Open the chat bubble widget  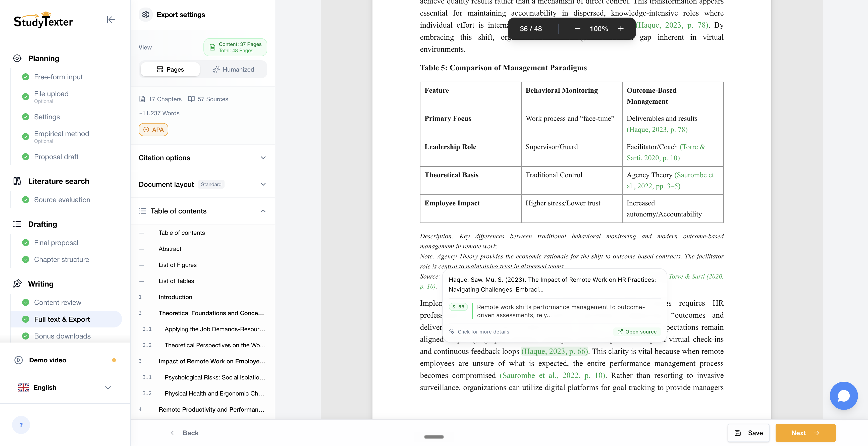point(843,396)
